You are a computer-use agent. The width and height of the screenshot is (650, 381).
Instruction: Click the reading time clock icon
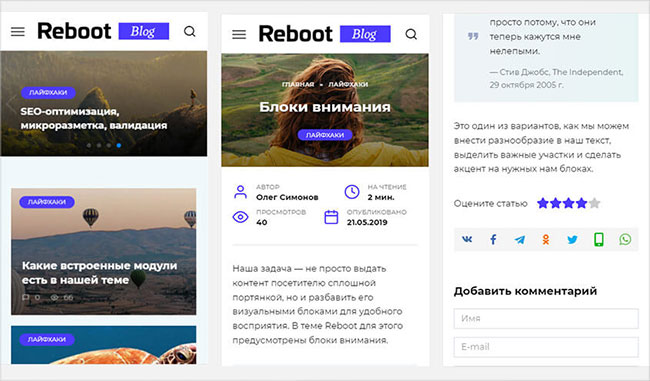tap(352, 192)
